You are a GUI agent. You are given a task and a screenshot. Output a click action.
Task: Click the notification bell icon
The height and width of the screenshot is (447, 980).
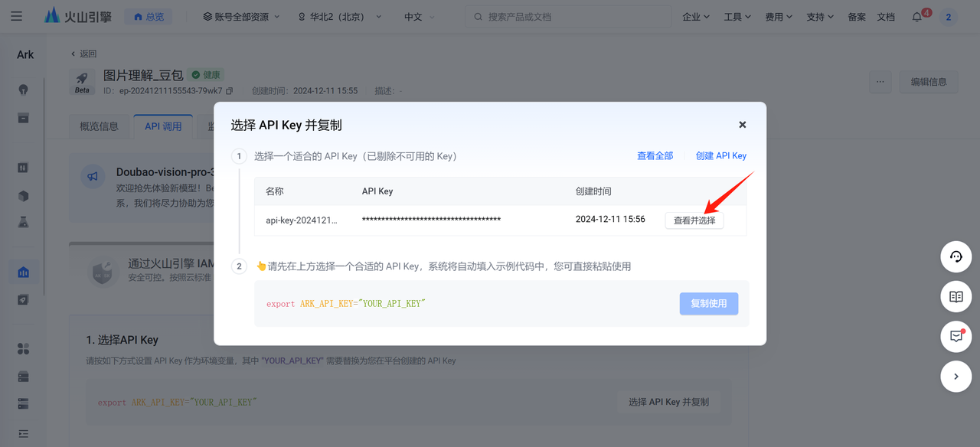point(917,17)
